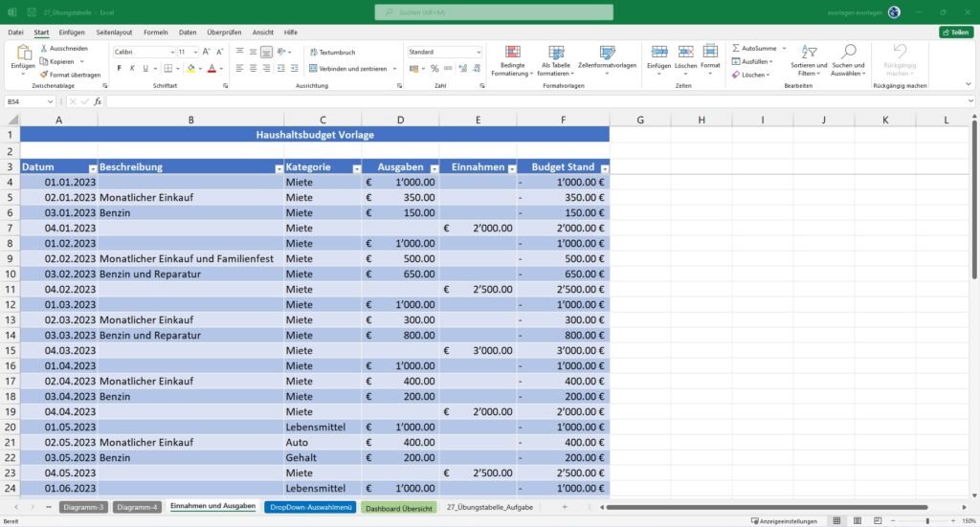Click Ausfüllen fill button
The height and width of the screenshot is (527, 980).
coord(752,61)
